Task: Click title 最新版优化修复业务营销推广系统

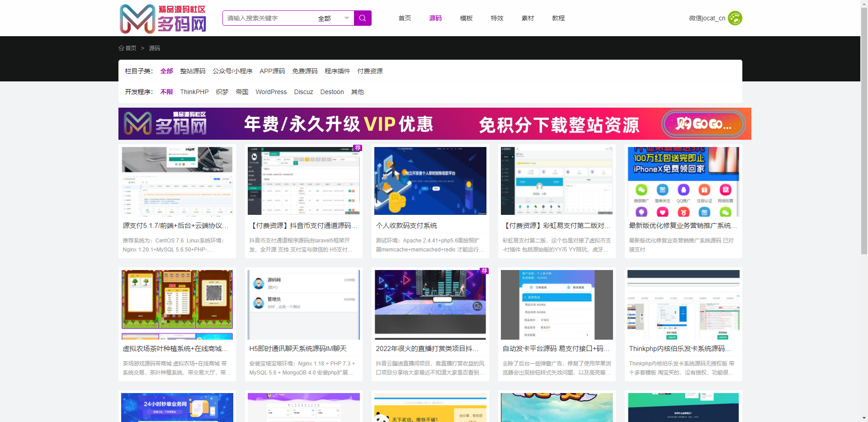Action: tap(683, 225)
